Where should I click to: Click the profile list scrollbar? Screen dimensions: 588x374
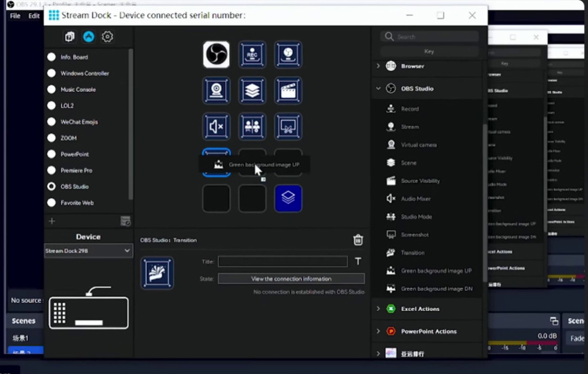tap(130, 124)
